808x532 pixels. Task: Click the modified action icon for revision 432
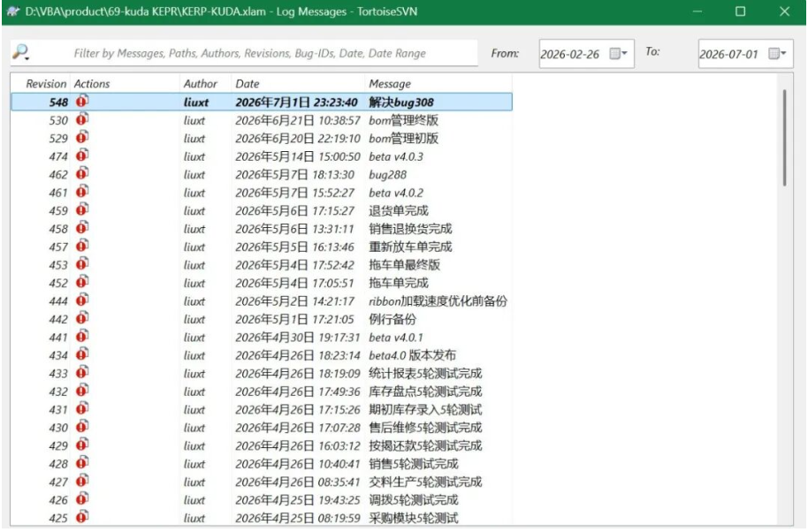coord(82,391)
